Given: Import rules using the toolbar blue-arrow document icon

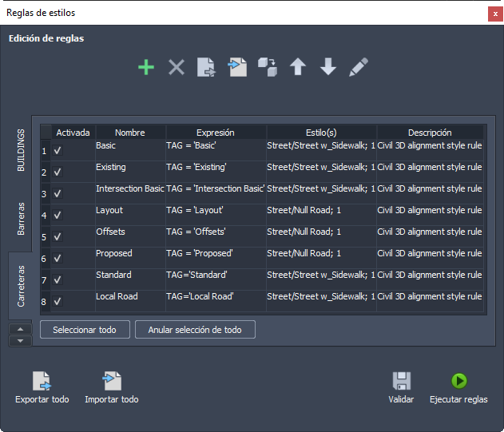Looking at the screenshot, I should (237, 67).
